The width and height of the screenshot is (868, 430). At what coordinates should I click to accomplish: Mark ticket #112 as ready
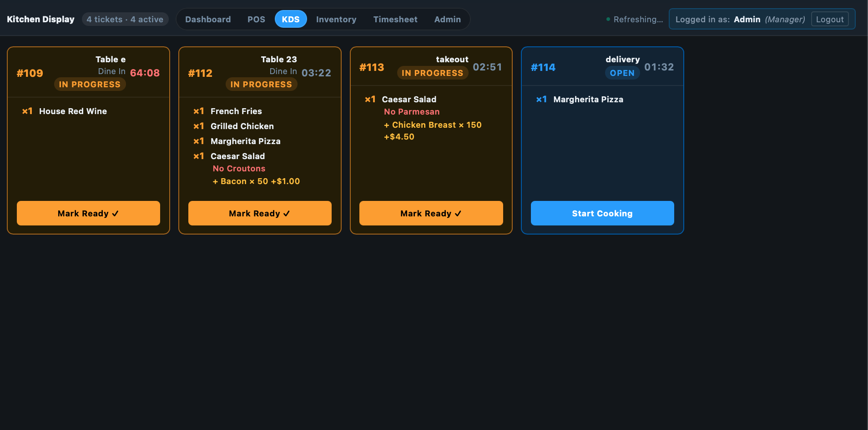(x=260, y=213)
